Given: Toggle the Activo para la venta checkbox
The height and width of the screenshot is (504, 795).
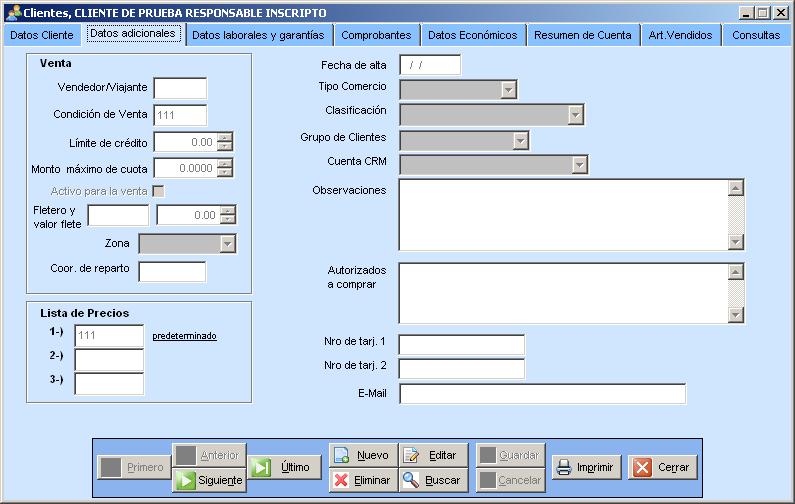Looking at the screenshot, I should click(x=158, y=191).
